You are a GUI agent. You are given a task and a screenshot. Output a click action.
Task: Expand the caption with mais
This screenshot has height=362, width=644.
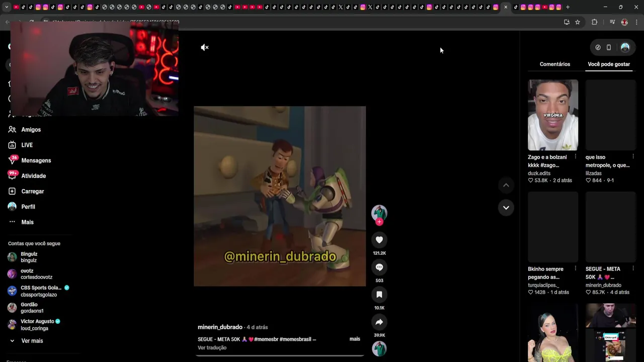[355, 339]
